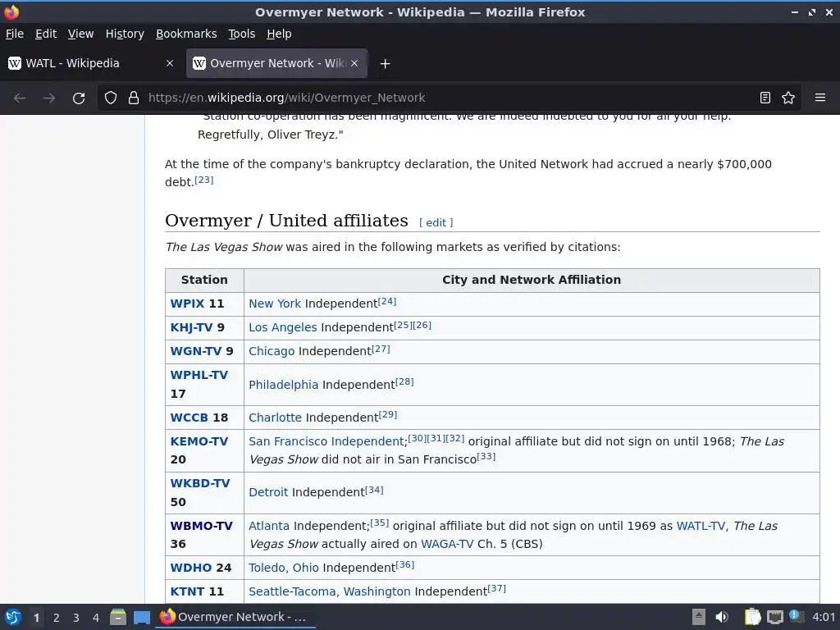Open the Tools menu
This screenshot has width=840, height=630.
(242, 34)
